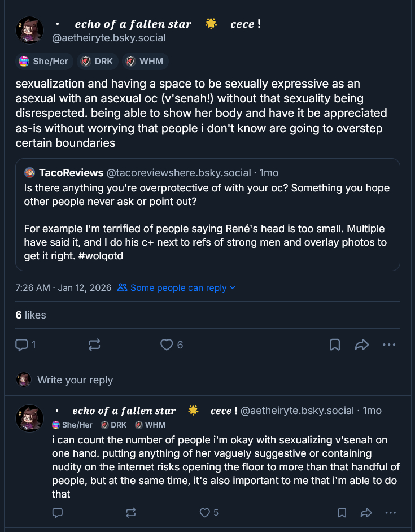Bookmark the main post
Screen dimensions: 415x532
pyautogui.click(x=334, y=345)
